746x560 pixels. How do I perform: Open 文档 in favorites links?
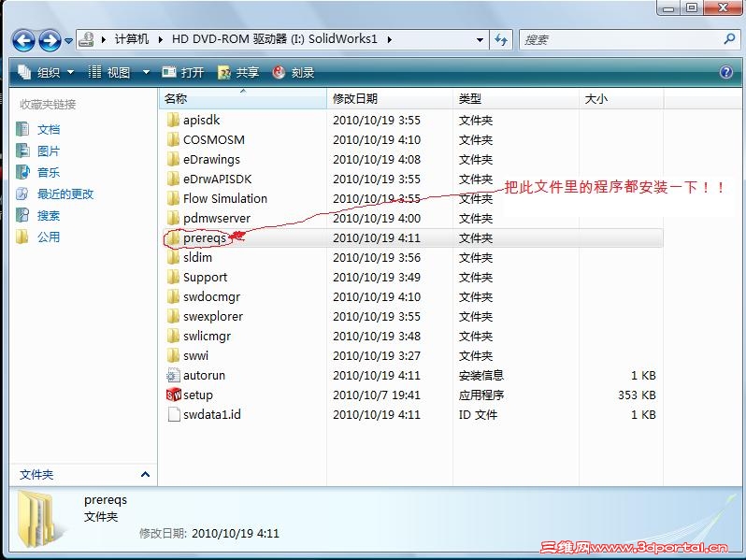48,129
